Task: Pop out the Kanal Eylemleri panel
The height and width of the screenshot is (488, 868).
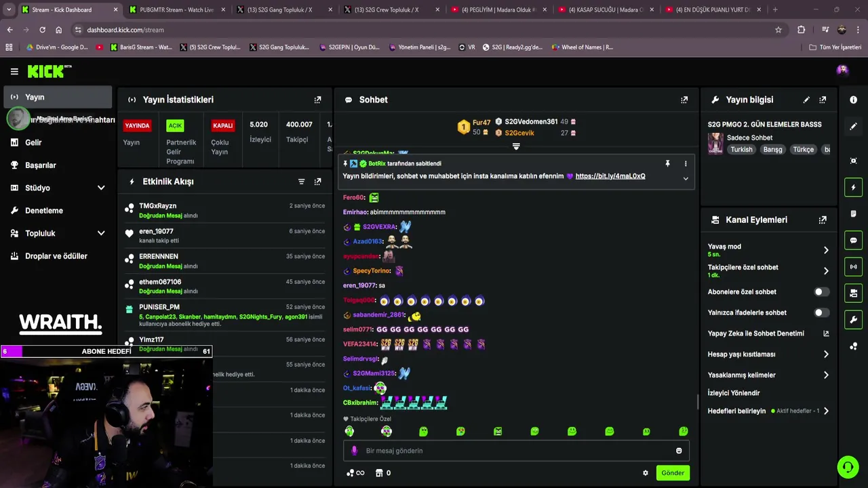Action: tap(823, 220)
